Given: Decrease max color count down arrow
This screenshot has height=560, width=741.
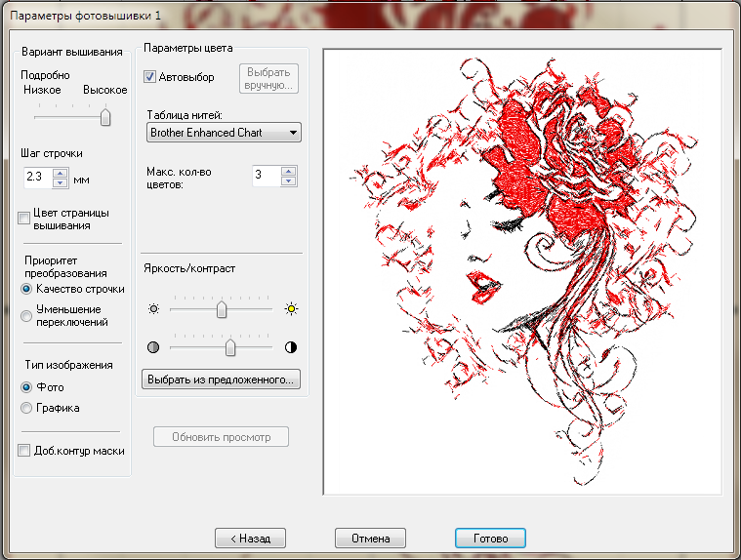Looking at the screenshot, I should click(x=287, y=180).
